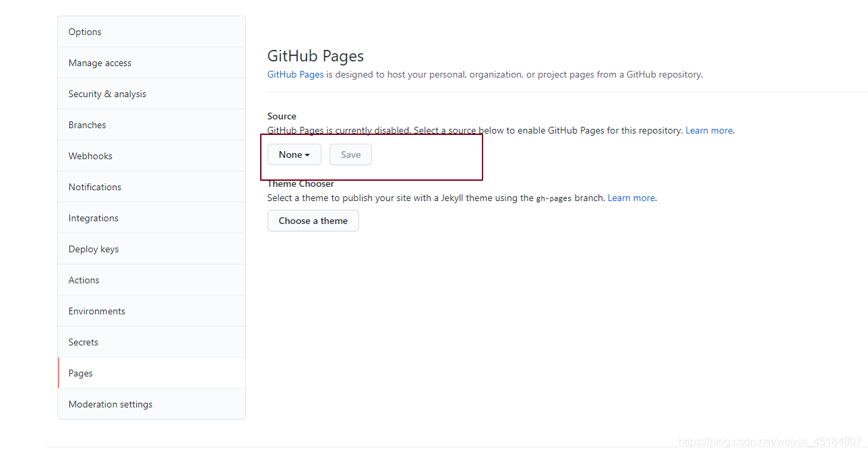This screenshot has width=868, height=454.
Task: Follow the GitHub Pages blue link
Action: 295,74
